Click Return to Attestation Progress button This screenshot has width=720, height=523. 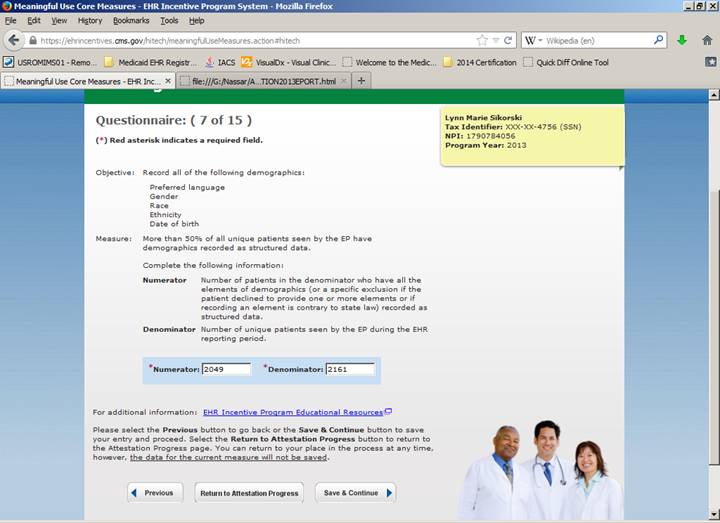pyautogui.click(x=249, y=493)
